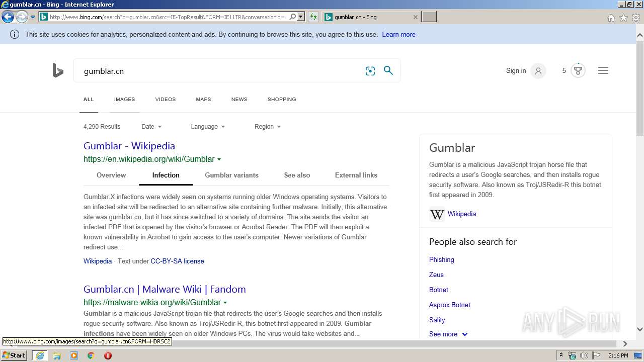Open Chrome taskbar icon
644x362 pixels.
pos(91,355)
